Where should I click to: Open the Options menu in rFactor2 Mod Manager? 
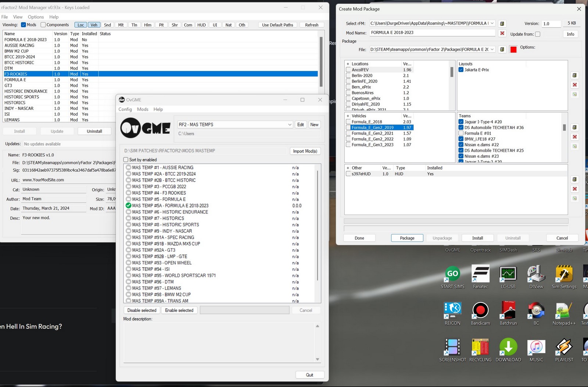tap(36, 17)
